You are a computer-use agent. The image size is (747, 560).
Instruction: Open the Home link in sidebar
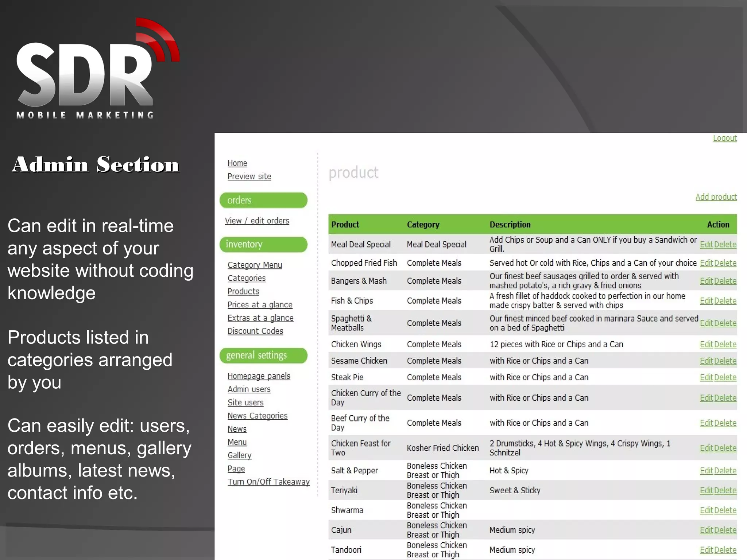point(237,163)
